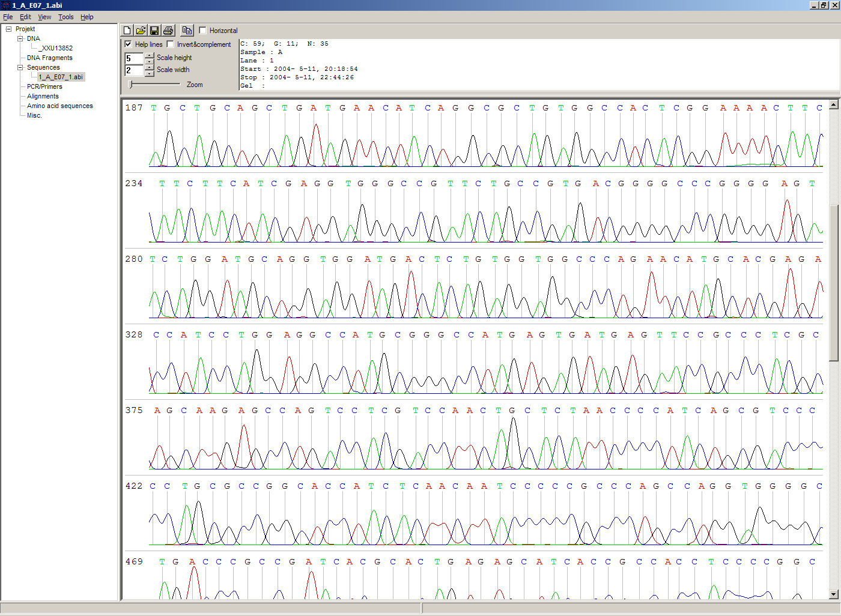Click the DNA label in the tree
The width and height of the screenshot is (841, 616).
click(34, 38)
